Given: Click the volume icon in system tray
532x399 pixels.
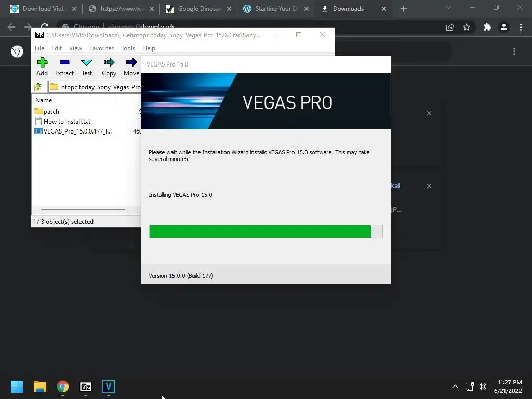Looking at the screenshot, I should [482, 387].
